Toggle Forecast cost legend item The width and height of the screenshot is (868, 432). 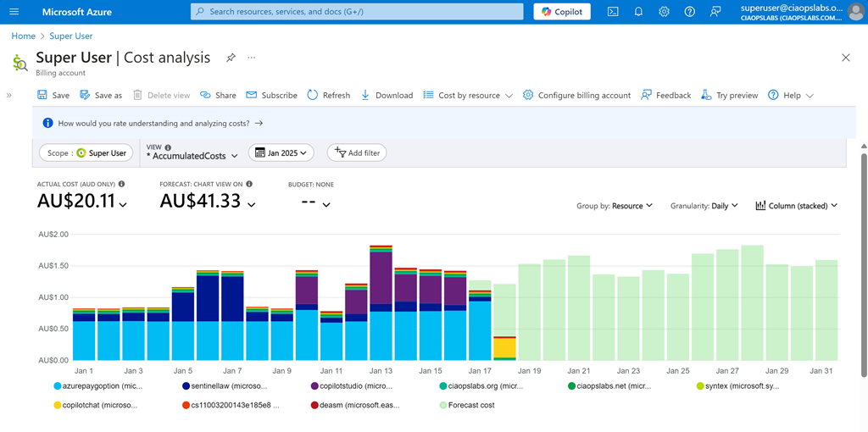point(470,405)
